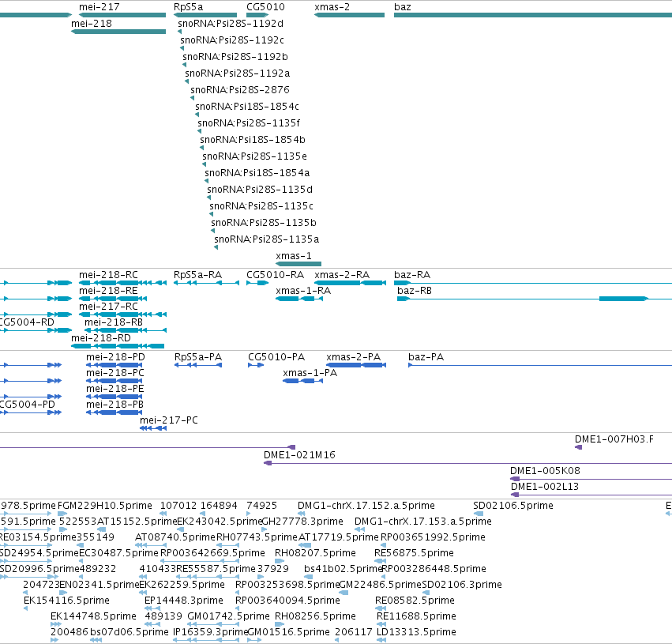Select snoRNA:Psi28S-1135e feature
Image resolution: width=672 pixels, height=644 pixels.
point(205,164)
